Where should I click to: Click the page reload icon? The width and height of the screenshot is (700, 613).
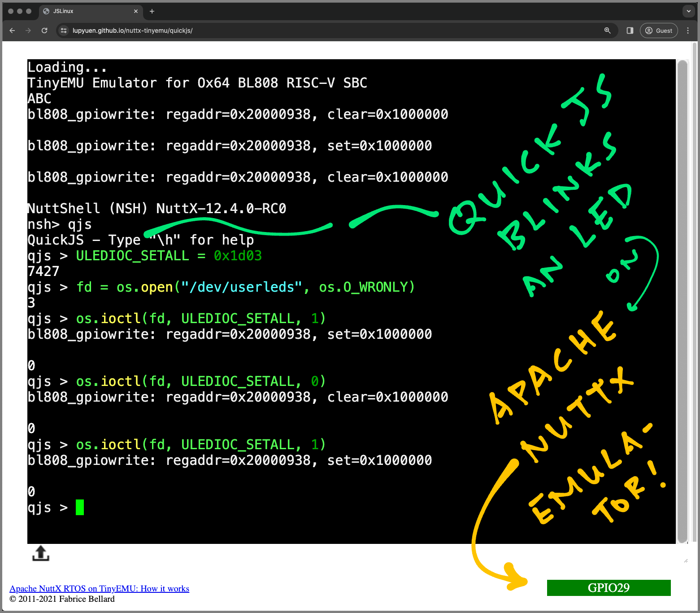coord(44,31)
